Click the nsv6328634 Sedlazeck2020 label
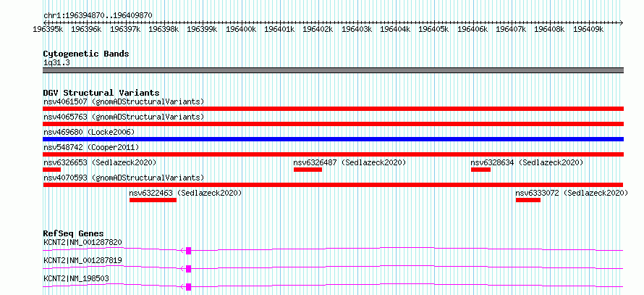The height and width of the screenshot is (295, 644). click(527, 162)
